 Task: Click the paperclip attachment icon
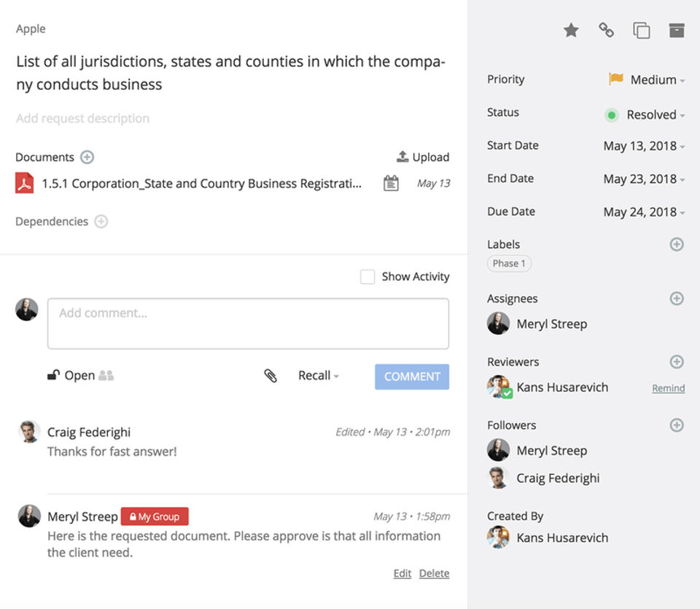(x=271, y=376)
